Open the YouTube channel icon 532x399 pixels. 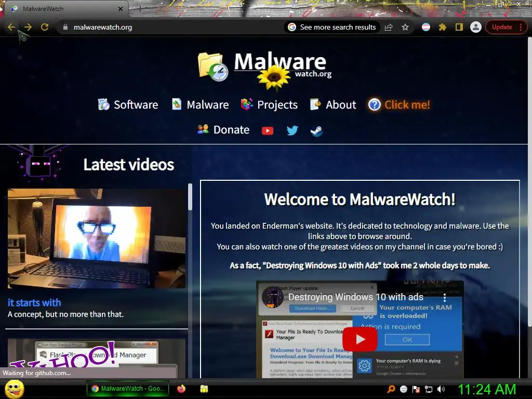click(x=268, y=130)
